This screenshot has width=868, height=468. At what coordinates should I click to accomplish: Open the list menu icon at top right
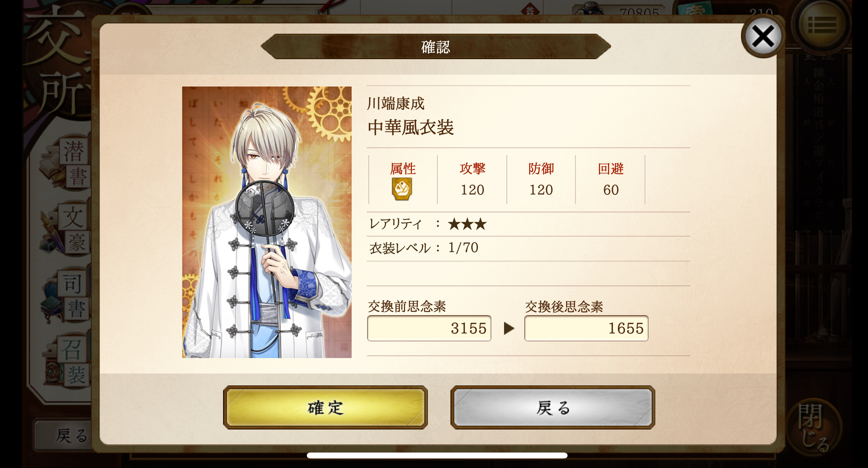point(822,25)
